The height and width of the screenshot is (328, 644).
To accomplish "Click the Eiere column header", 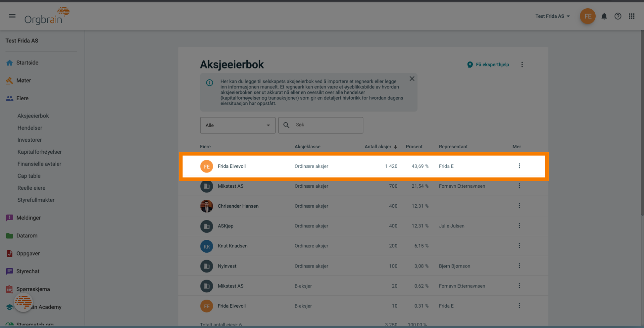I will (205, 147).
